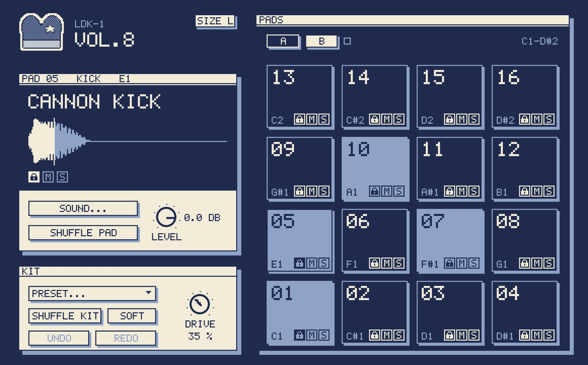Click the lock icon on pad 05
This screenshot has width=588, height=365.
coord(299,264)
